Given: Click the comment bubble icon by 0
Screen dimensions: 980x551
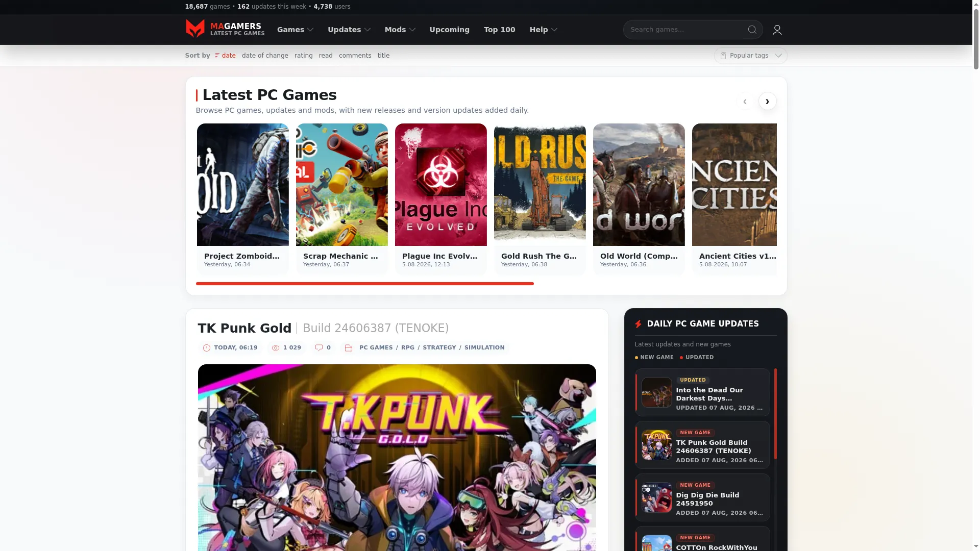Looking at the screenshot, I should pos(319,348).
